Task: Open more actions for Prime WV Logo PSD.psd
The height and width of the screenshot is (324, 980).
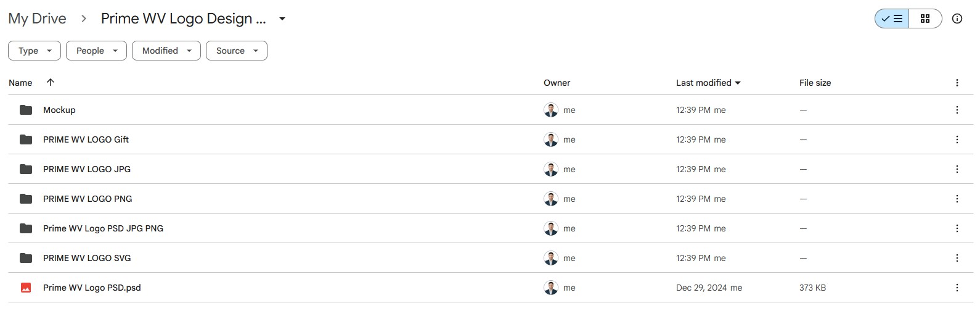Action: [x=957, y=288]
